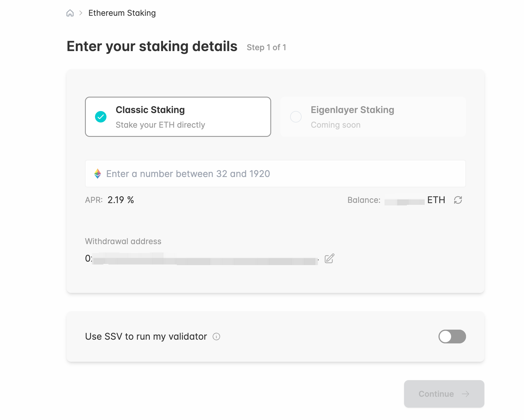Click the home icon in the breadcrumb
Image resolution: width=524 pixels, height=420 pixels.
coord(70,13)
